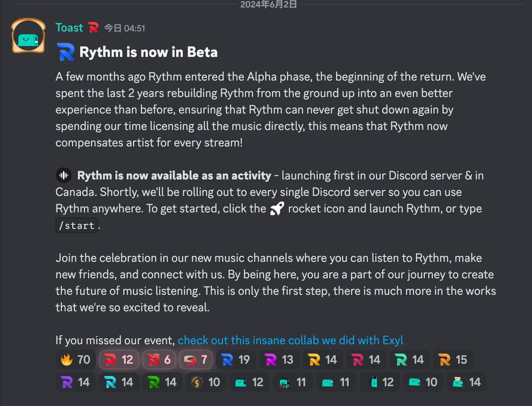Click the red Rythm badge beside Toast's name
The height and width of the screenshot is (406, 532).
(93, 28)
